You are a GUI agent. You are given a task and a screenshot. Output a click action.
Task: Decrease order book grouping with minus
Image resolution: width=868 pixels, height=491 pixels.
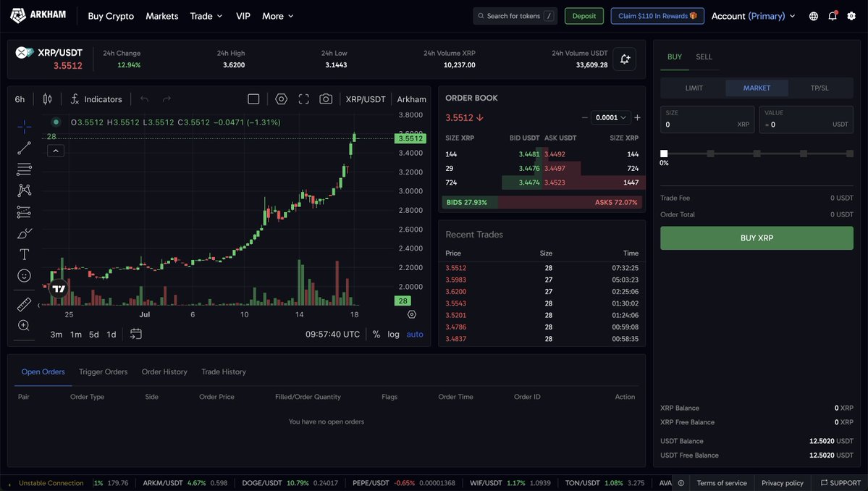click(584, 117)
